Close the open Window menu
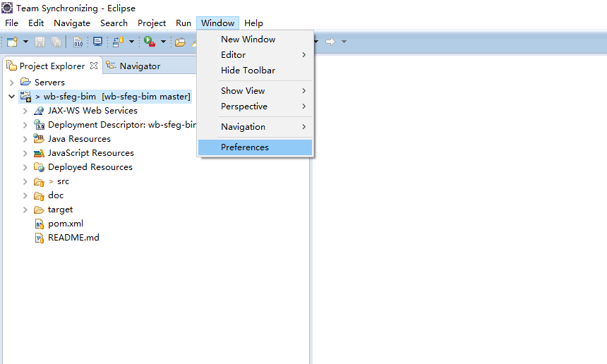This screenshot has width=607, height=364. 217,23
